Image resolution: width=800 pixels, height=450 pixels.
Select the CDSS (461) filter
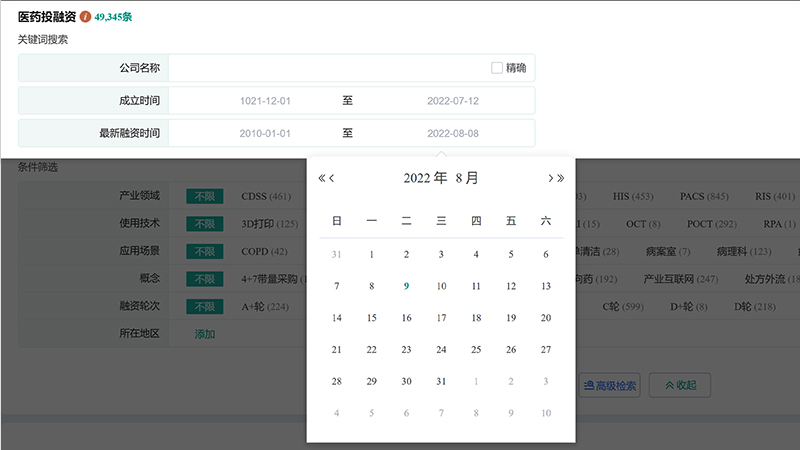[x=266, y=196]
